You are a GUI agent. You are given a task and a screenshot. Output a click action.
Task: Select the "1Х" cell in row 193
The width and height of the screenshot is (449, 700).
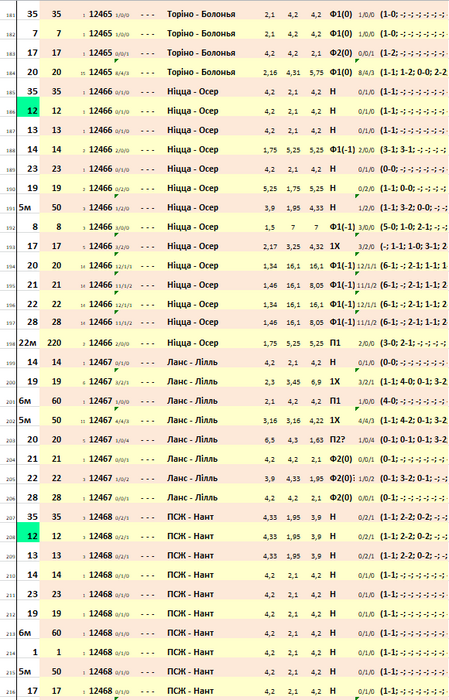point(335,246)
